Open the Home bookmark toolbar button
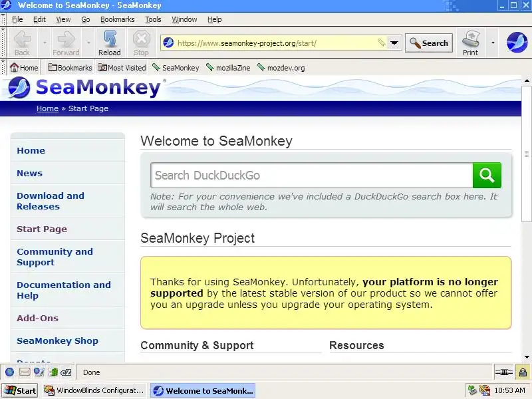The image size is (532, 399). coord(24,68)
